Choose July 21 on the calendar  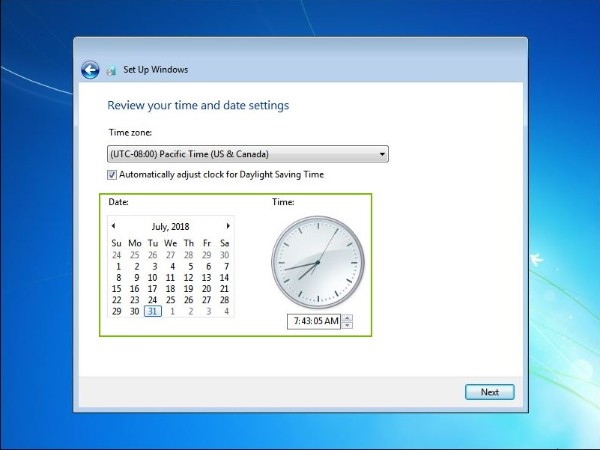224,289
